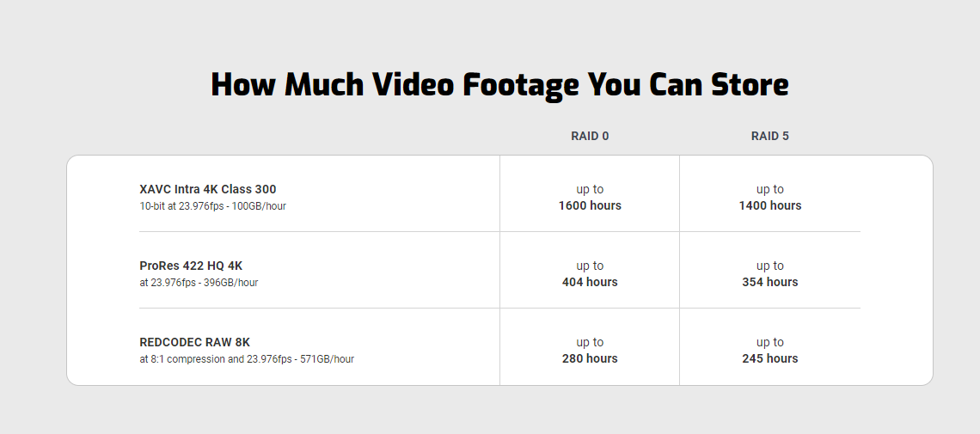Screen dimensions: 980x434
Task: Select the RAID 0 column header
Action: click(x=590, y=136)
